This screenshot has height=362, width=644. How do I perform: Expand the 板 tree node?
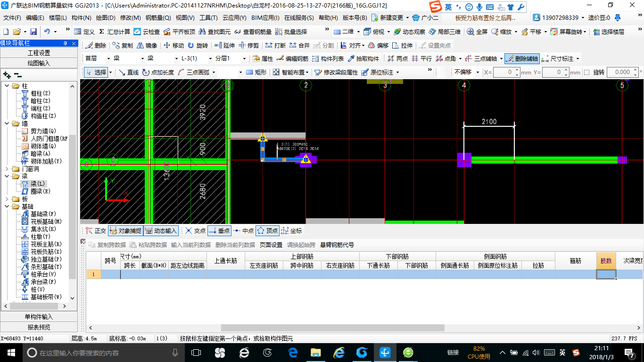7,199
